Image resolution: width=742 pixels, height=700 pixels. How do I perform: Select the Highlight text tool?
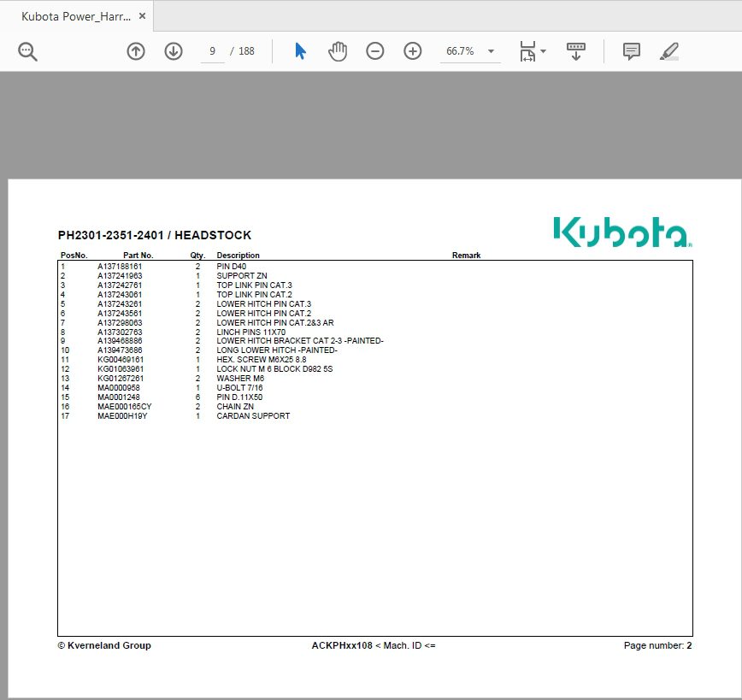coord(670,51)
